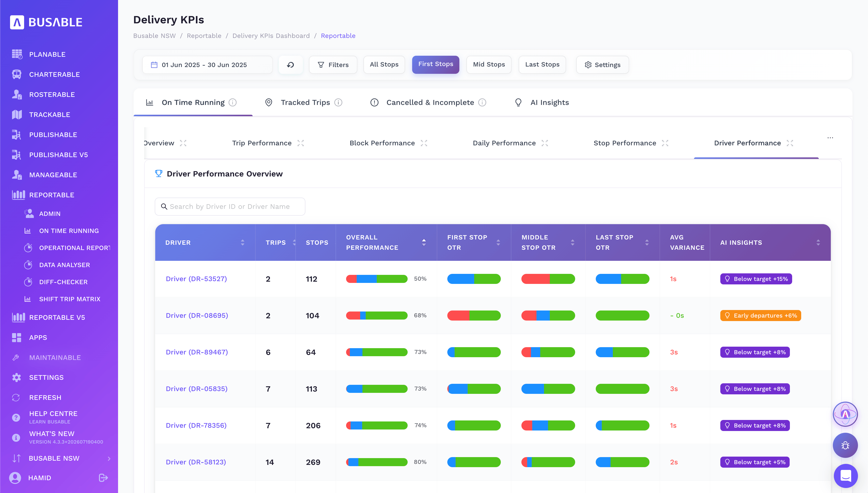Expand the Stop Performance fullscreen icon
This screenshot has height=493, width=868.
pyautogui.click(x=665, y=143)
